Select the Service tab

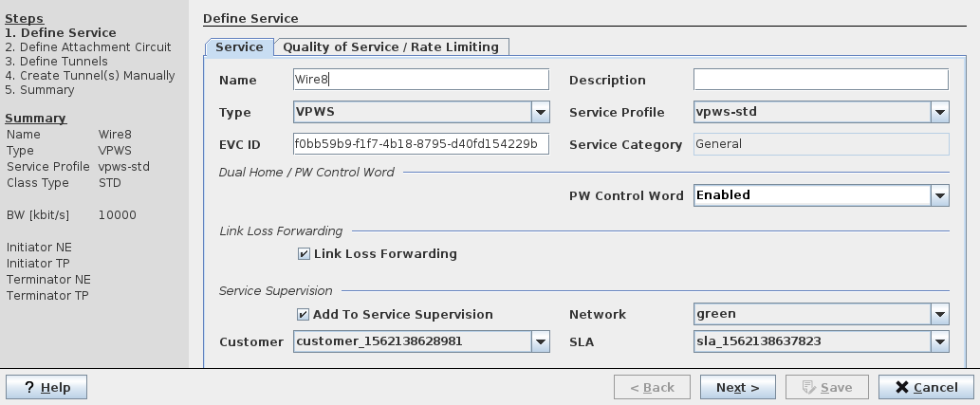239,46
